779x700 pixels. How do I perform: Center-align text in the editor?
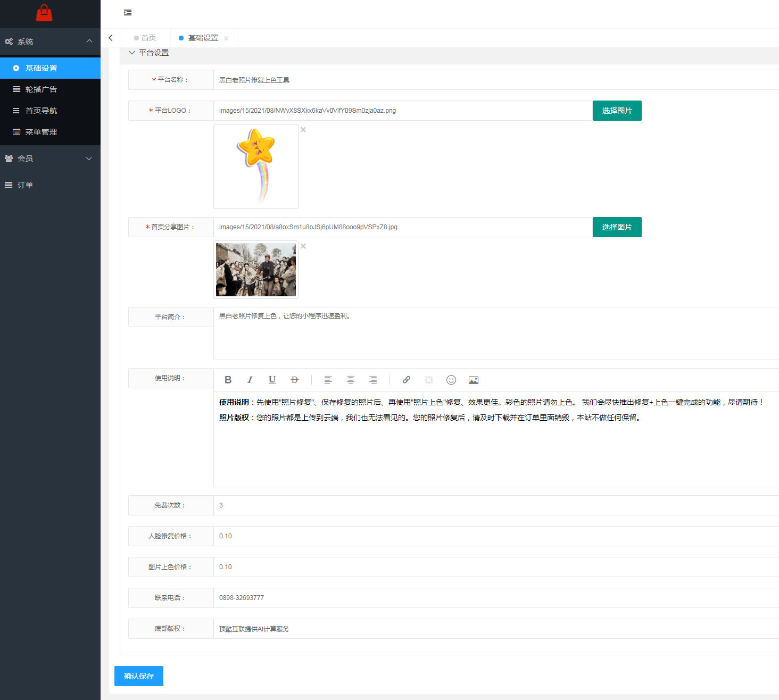click(351, 380)
